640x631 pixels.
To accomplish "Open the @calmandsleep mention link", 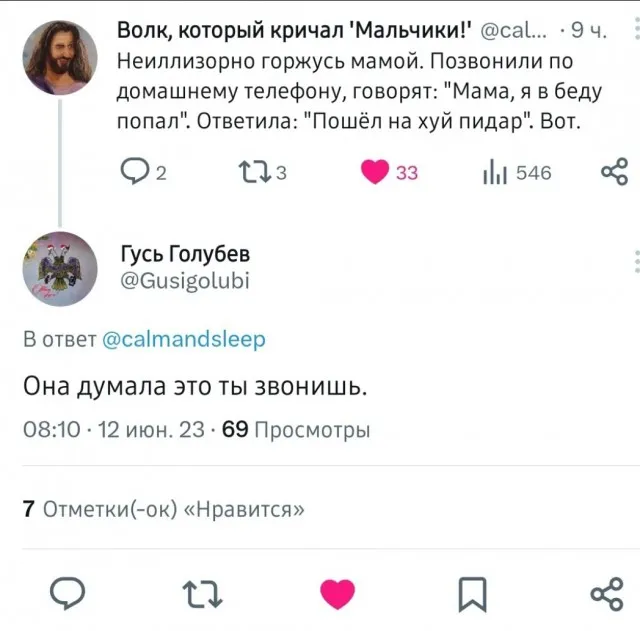I will tap(185, 340).
